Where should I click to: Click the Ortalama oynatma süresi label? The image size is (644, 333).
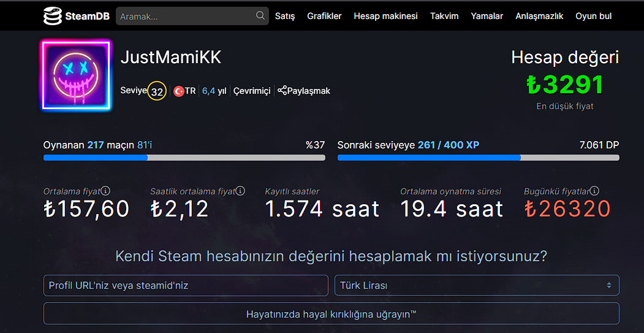pos(451,191)
